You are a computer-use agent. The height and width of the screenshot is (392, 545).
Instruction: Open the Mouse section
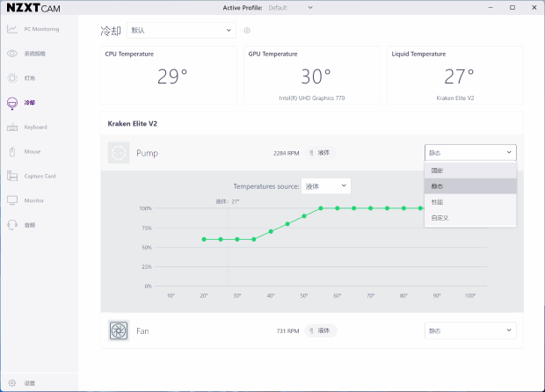[24, 151]
